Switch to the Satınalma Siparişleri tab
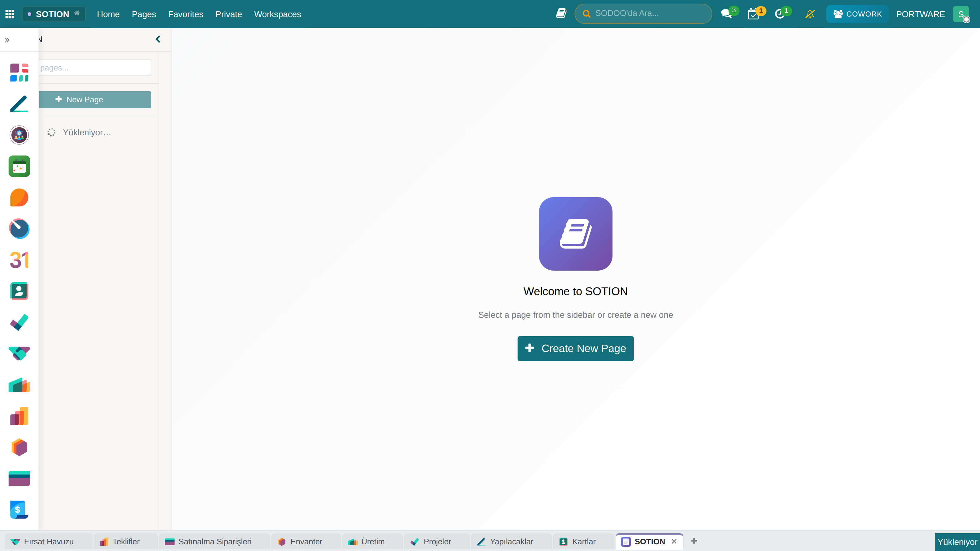The width and height of the screenshot is (980, 551). [215, 542]
